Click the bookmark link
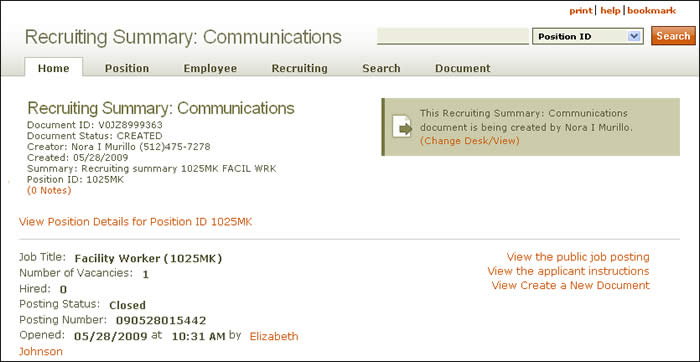Viewport: 700px width, 362px height. point(652,11)
